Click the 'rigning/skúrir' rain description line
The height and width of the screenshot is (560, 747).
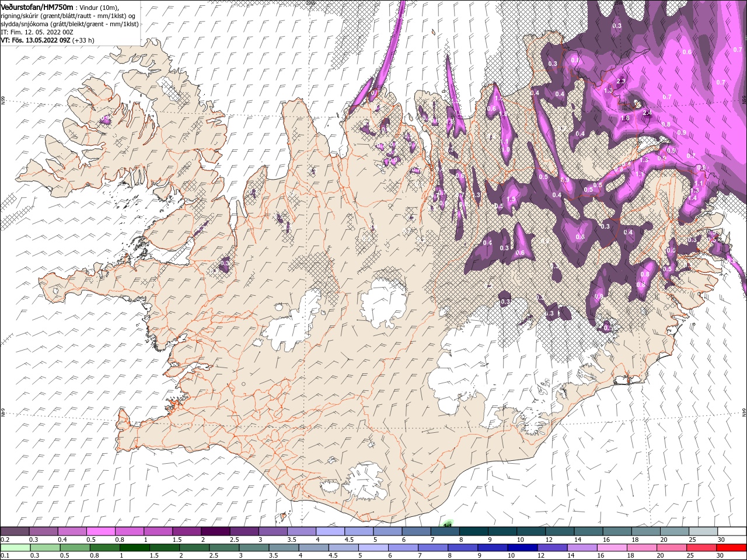click(x=68, y=15)
